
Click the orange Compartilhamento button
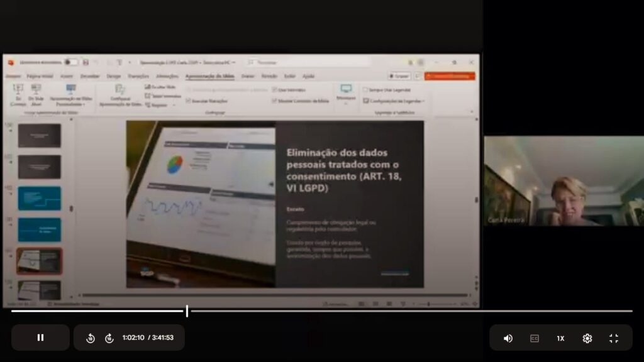click(450, 76)
